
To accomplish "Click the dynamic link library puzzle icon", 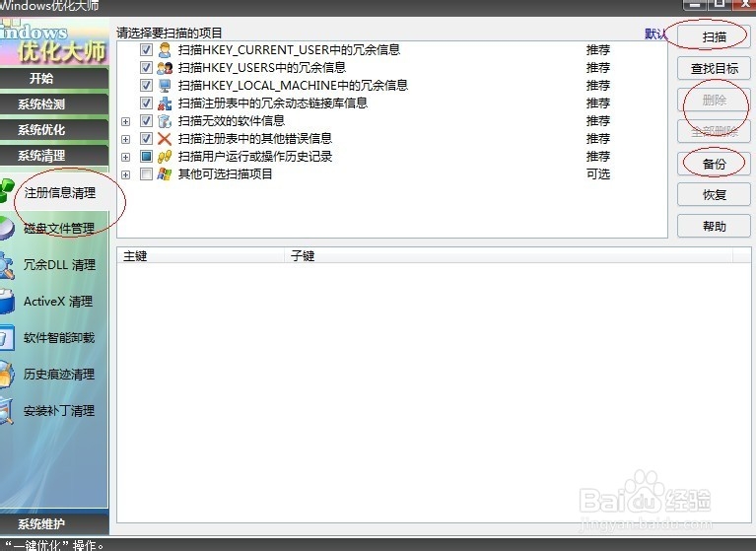I will (x=165, y=103).
